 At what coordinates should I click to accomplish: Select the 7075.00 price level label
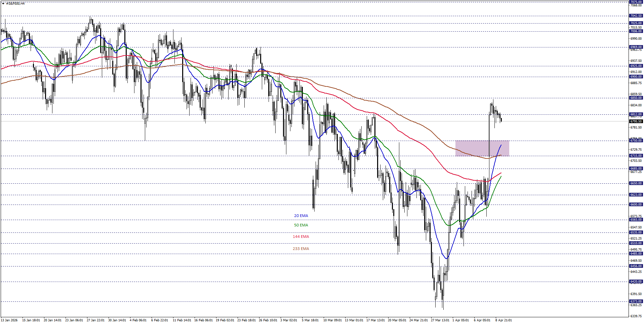click(x=636, y=2)
